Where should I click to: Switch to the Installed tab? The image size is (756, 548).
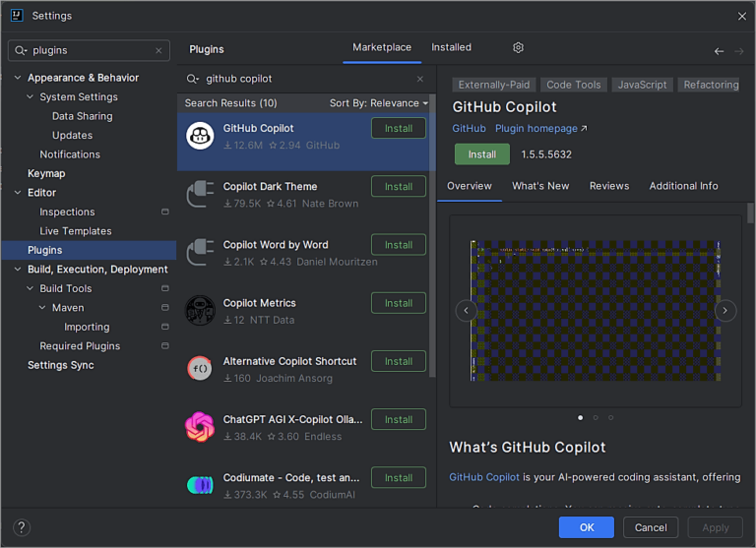point(451,47)
